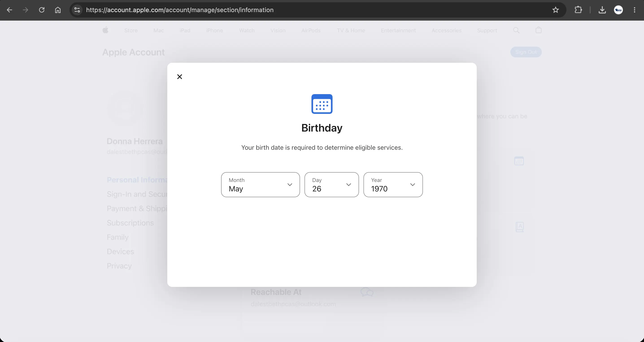Close the Birthday dialog with the X
This screenshot has height=342, width=644.
(x=180, y=77)
